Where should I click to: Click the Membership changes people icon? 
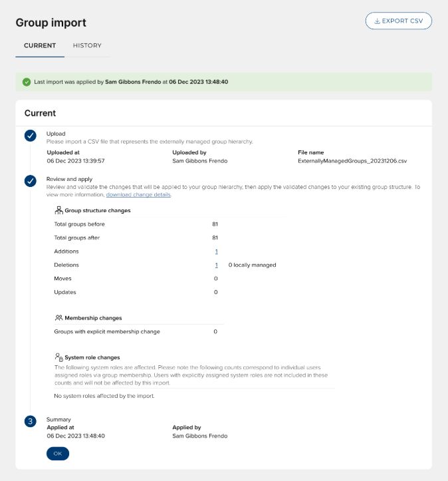[x=58, y=318]
